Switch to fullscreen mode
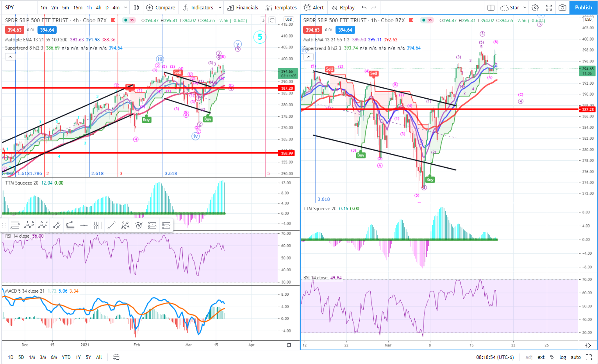 (549, 7)
